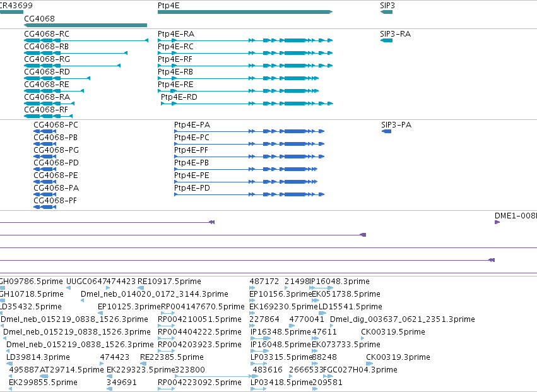
Task: Open EST LD15541.5prime
Action: (x=350, y=307)
